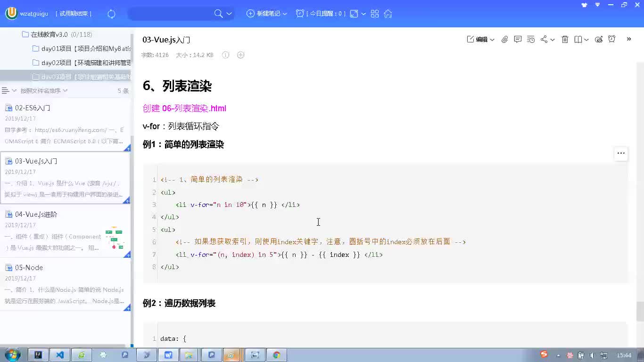The image size is (644, 362).
Task: Click the note reminder alarm icon
Action: click(612, 39)
